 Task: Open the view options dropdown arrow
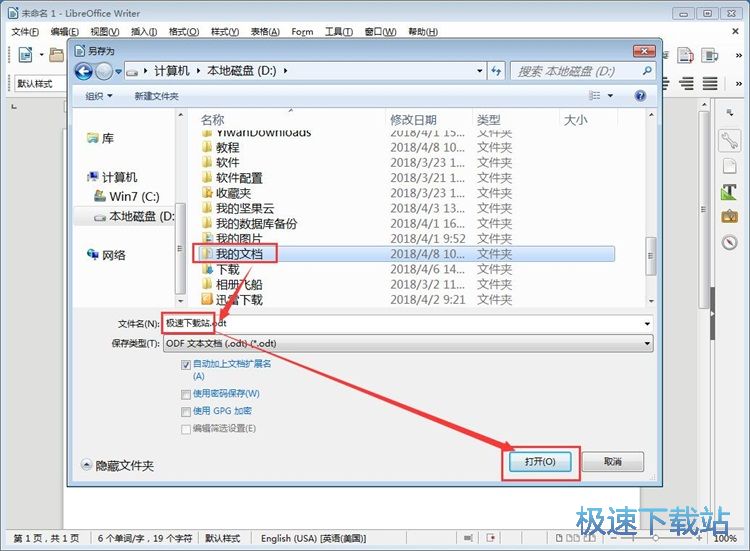tap(610, 96)
